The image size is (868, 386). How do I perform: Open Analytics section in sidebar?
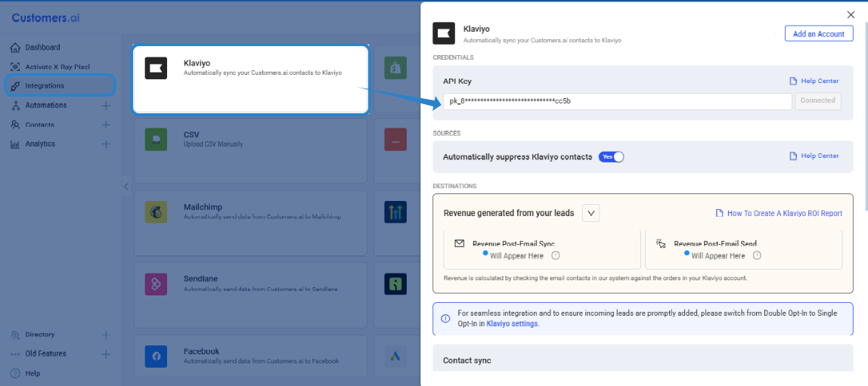pos(40,144)
